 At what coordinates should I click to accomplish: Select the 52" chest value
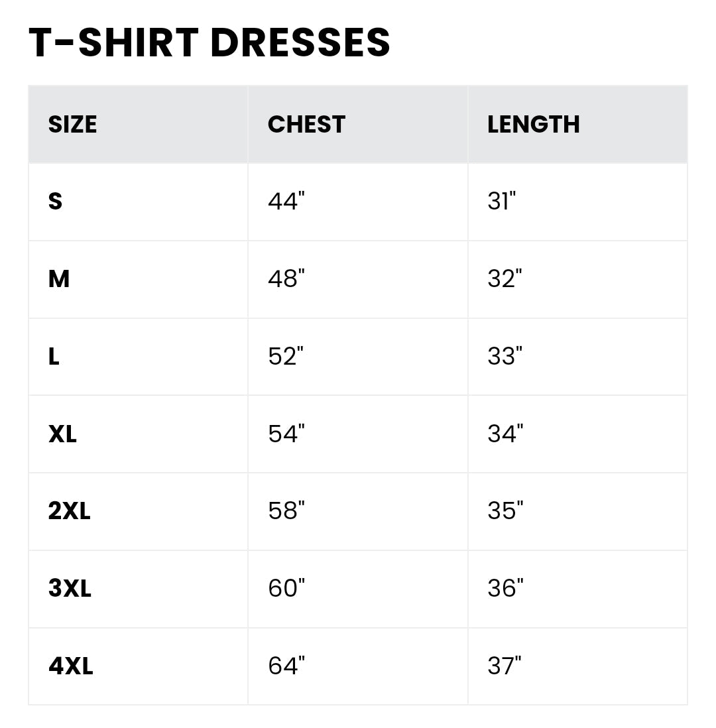(x=286, y=357)
